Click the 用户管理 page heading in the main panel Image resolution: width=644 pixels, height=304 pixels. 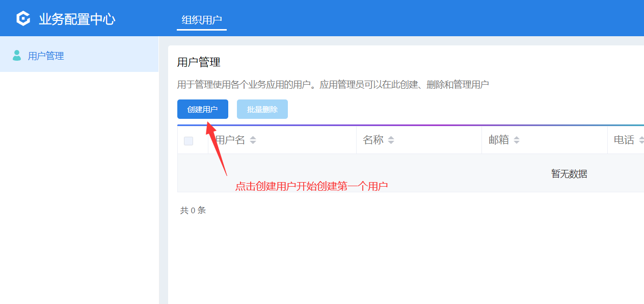199,62
